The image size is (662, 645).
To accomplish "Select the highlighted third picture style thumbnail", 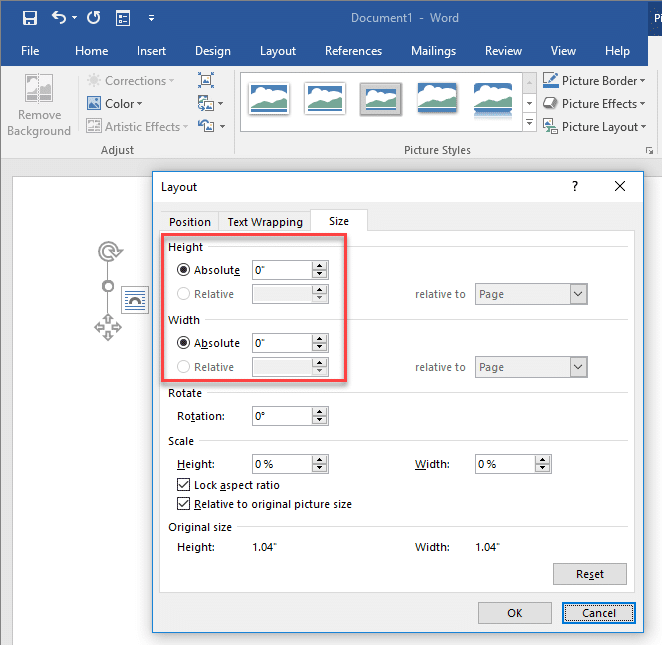I will point(381,99).
